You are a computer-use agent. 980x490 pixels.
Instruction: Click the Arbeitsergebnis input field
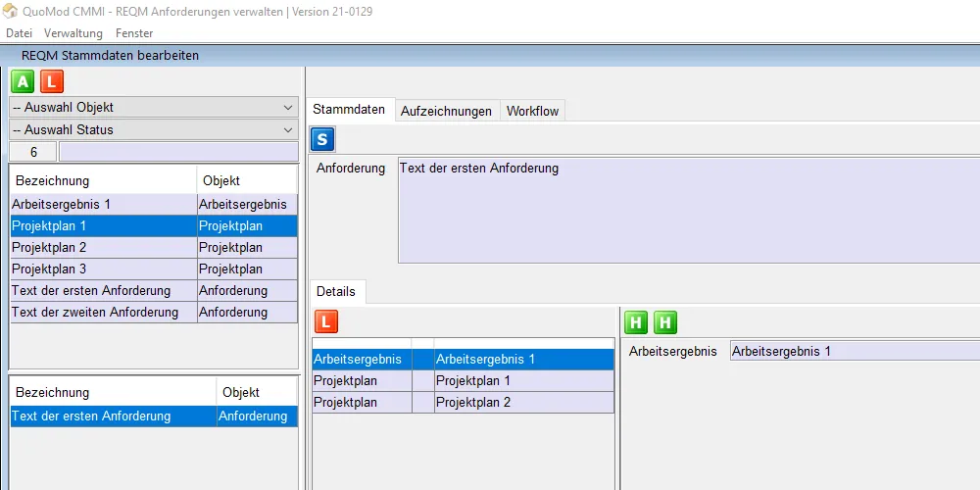pos(853,351)
